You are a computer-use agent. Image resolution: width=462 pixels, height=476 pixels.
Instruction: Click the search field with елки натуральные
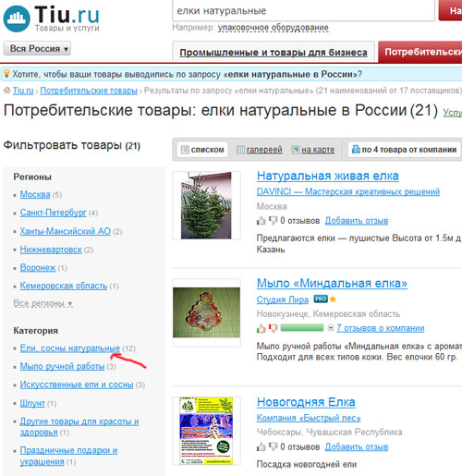click(304, 11)
